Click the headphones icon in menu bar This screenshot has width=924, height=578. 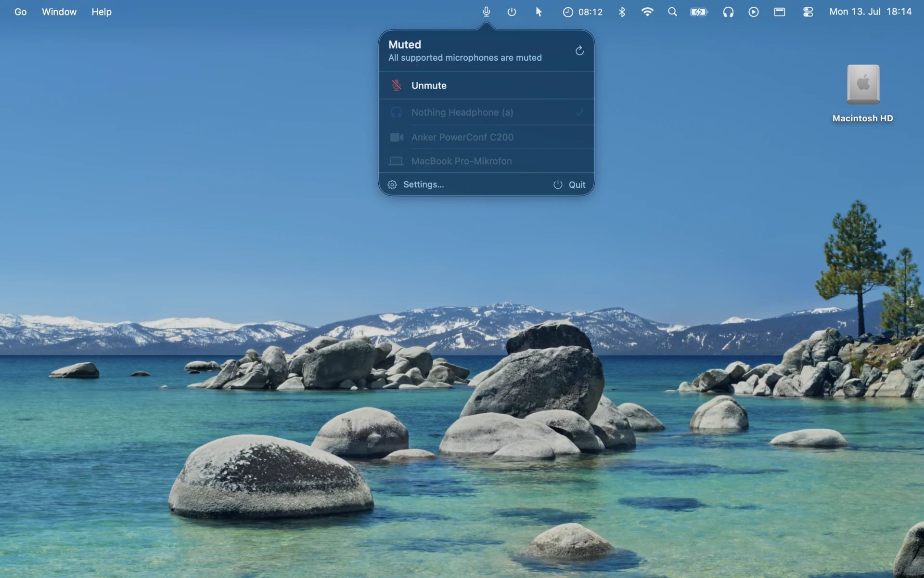pyautogui.click(x=728, y=12)
